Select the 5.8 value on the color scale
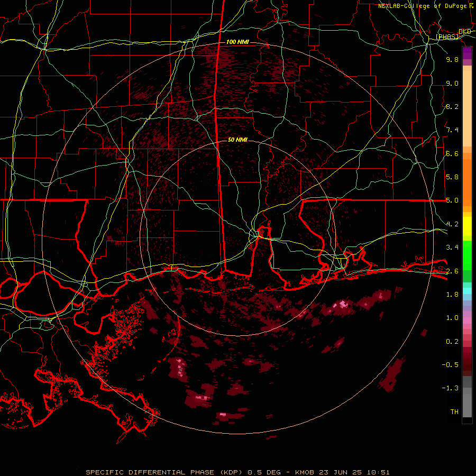476x476 pixels. pos(452,177)
